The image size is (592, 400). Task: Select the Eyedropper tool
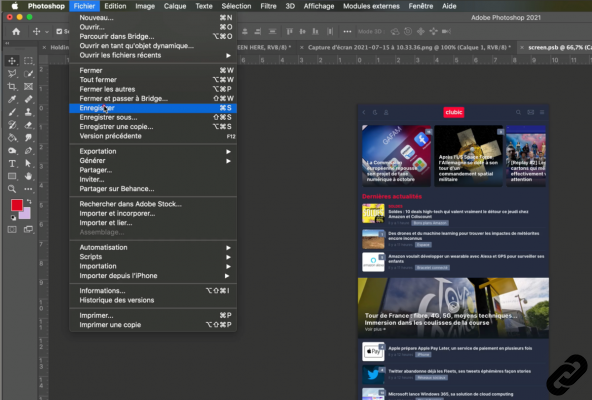click(12, 99)
